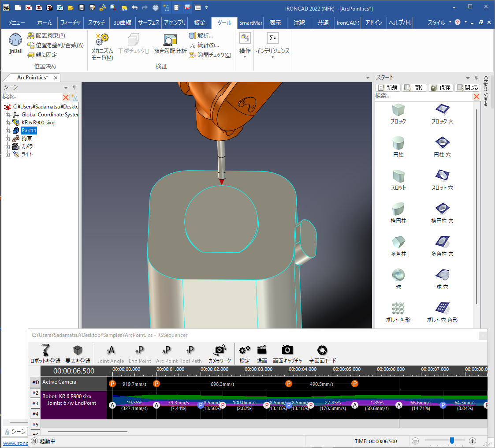The width and height of the screenshot is (495, 448).
Task: Click ロボットを登録 robot register icon
Action: (45, 351)
